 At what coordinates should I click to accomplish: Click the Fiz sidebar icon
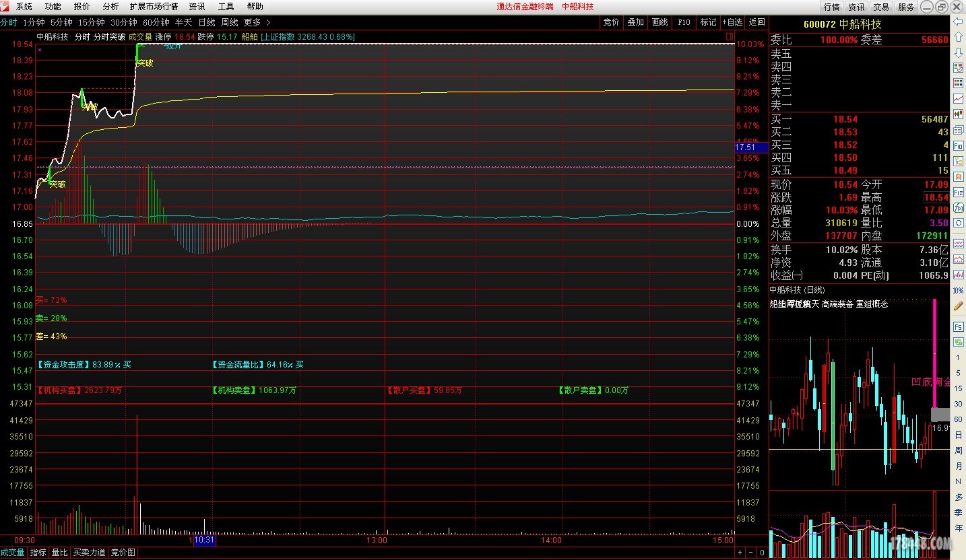[x=958, y=192]
